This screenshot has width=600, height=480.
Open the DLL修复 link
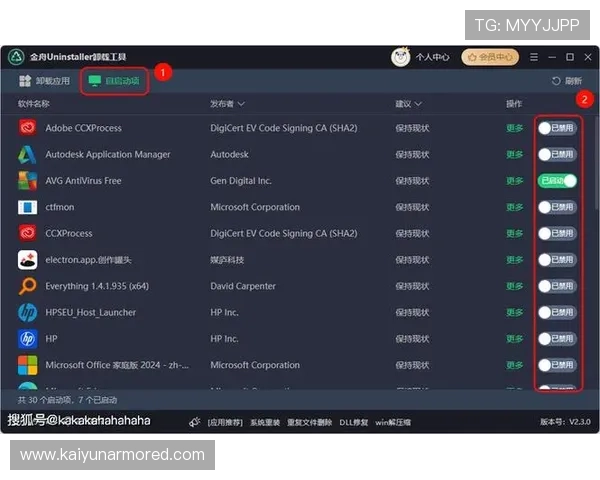(354, 422)
